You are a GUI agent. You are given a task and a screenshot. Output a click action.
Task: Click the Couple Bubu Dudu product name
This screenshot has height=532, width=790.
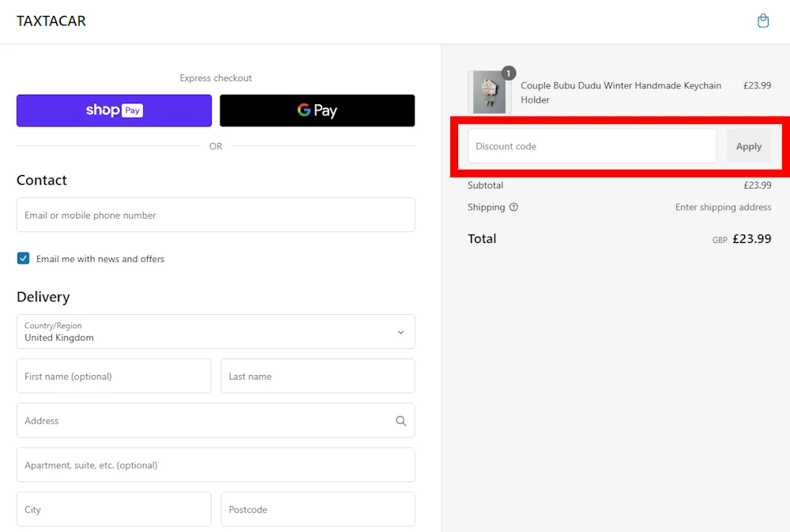tap(621, 92)
